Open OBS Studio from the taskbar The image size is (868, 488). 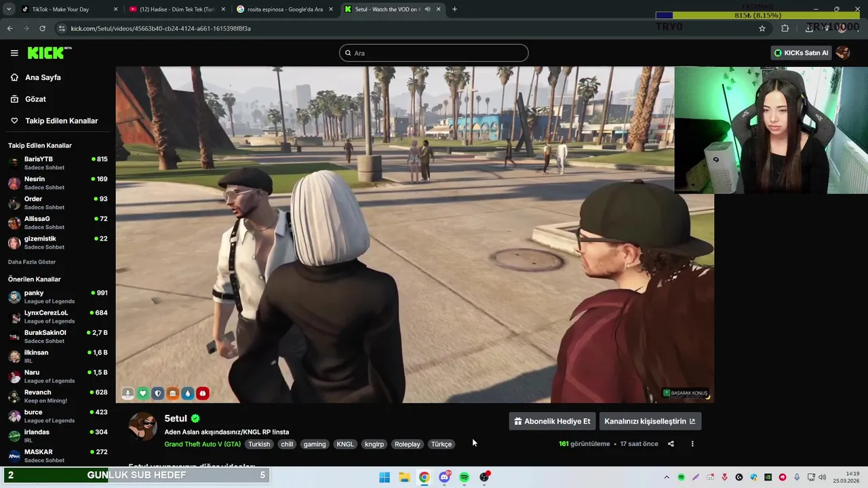click(484, 477)
